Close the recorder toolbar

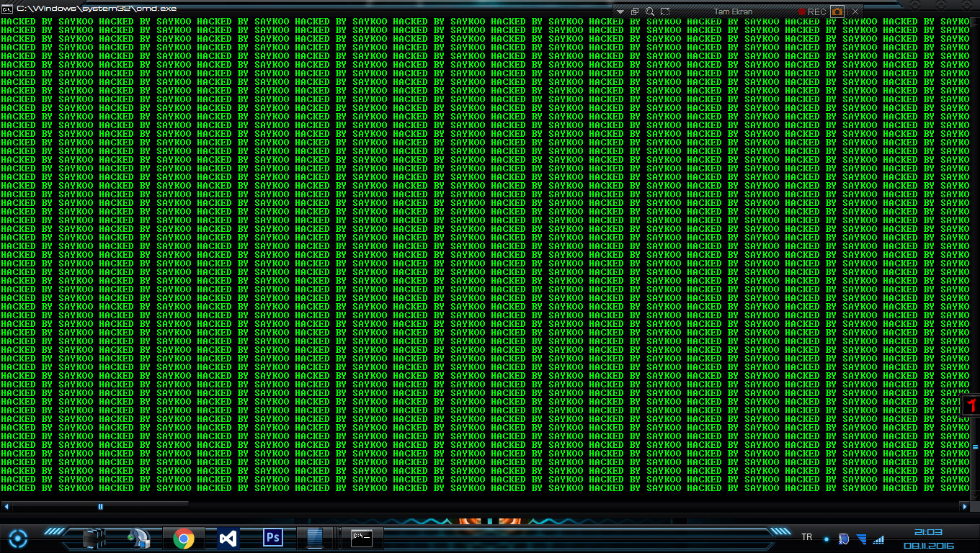(x=855, y=12)
